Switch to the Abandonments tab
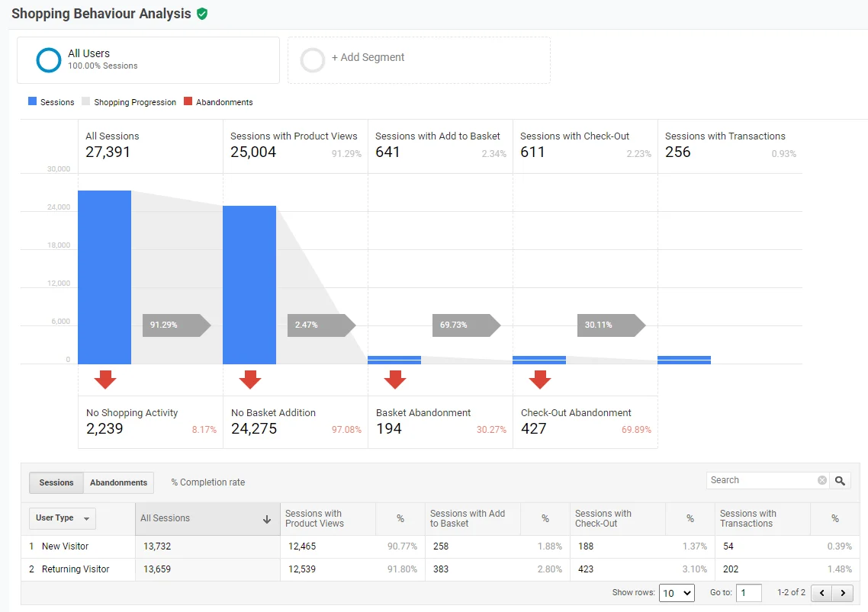 (118, 482)
